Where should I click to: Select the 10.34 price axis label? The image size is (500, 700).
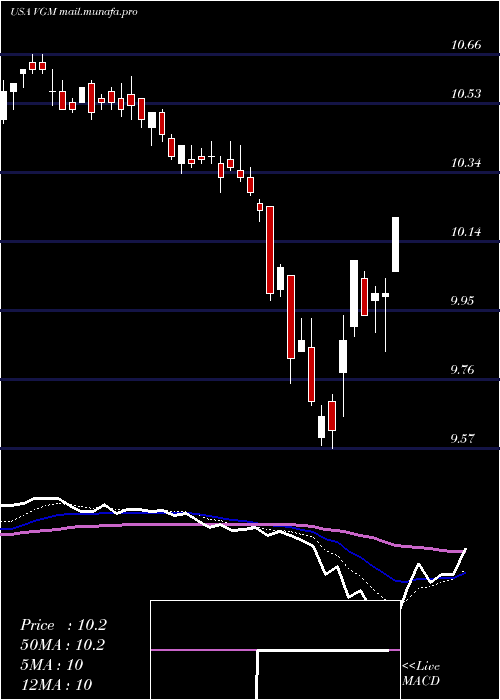point(466,163)
